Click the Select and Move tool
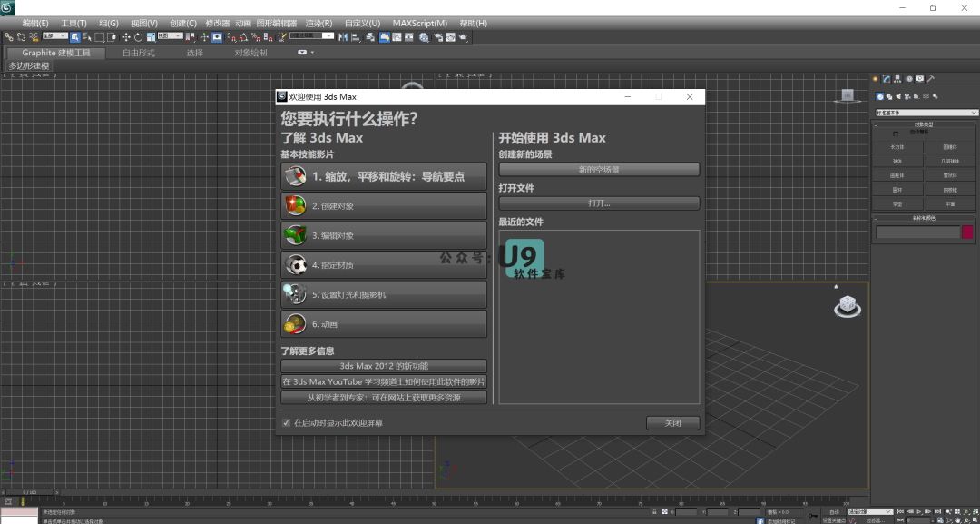Image resolution: width=980 pixels, height=524 pixels. click(x=126, y=37)
